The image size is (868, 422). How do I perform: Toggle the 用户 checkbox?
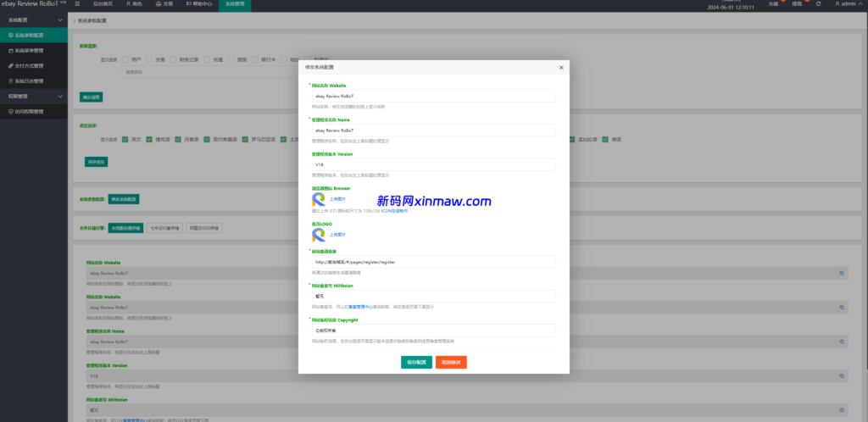(x=125, y=60)
